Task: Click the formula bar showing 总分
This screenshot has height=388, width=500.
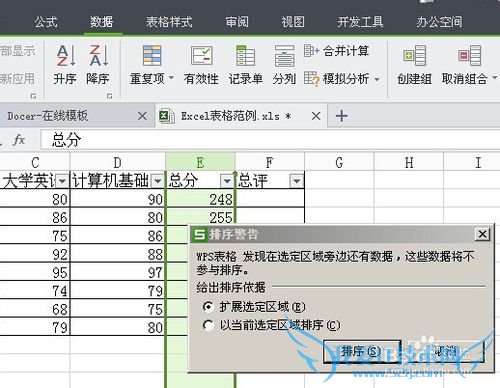Action: point(270,140)
